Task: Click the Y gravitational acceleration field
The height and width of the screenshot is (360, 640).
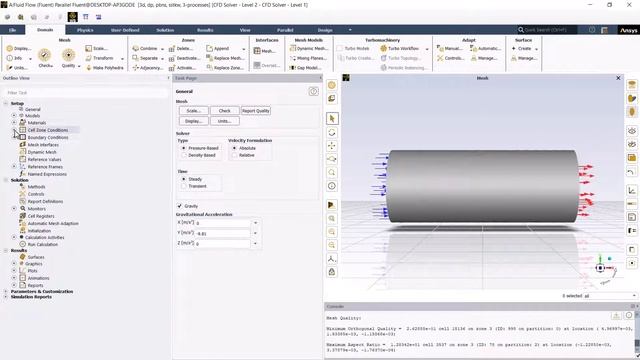Action: pos(222,233)
